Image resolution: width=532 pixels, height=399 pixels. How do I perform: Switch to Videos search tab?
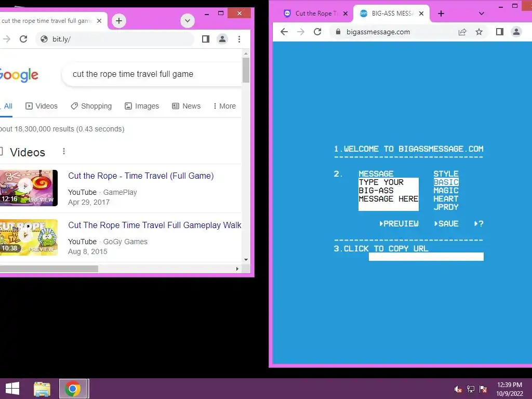[x=42, y=106]
